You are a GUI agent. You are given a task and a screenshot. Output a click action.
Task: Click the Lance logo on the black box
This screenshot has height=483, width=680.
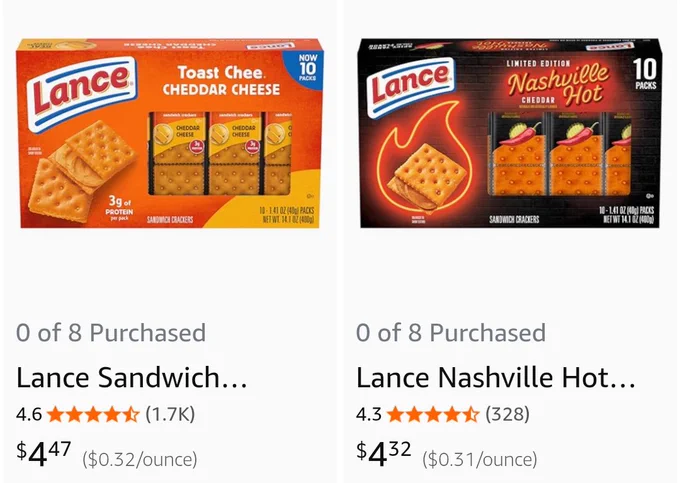pyautogui.click(x=410, y=87)
